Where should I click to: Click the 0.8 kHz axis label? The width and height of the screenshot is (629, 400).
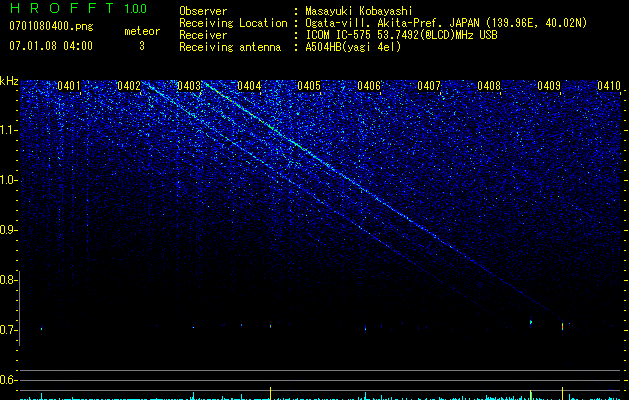pos(8,280)
